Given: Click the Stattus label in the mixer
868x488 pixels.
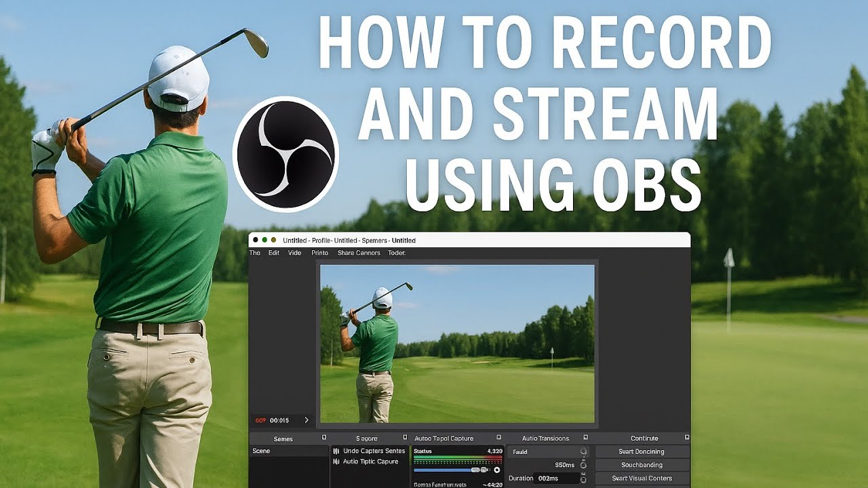Looking at the screenshot, I should point(422,451).
